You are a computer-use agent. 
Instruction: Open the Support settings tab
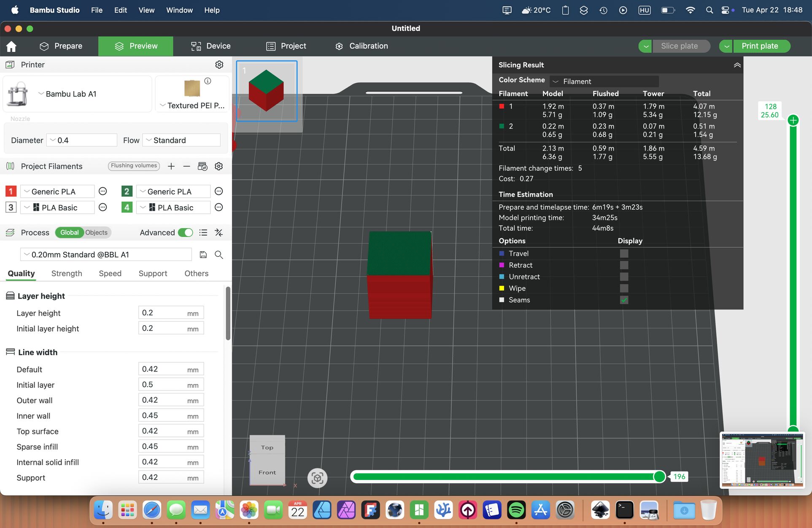[x=153, y=273]
